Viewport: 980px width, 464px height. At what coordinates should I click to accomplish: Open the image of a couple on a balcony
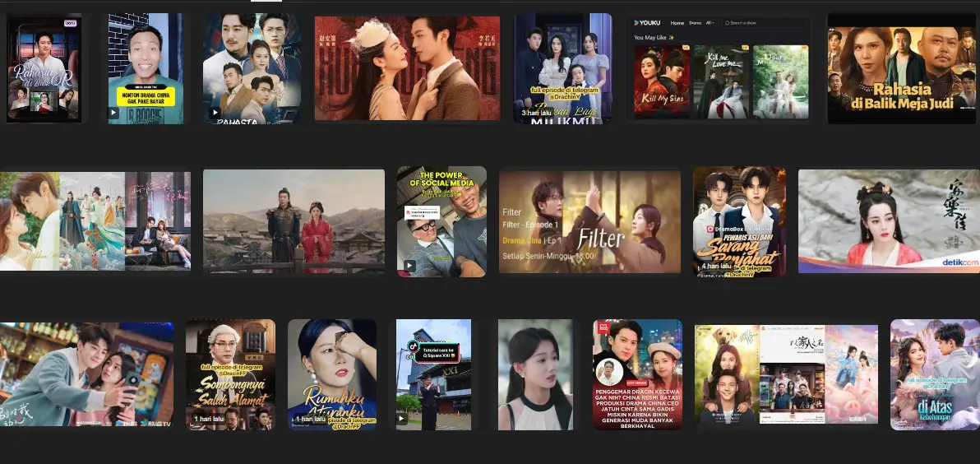click(294, 221)
